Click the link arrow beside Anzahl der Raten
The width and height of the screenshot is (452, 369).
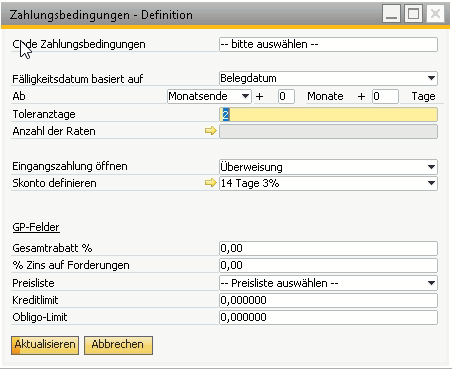click(x=211, y=131)
